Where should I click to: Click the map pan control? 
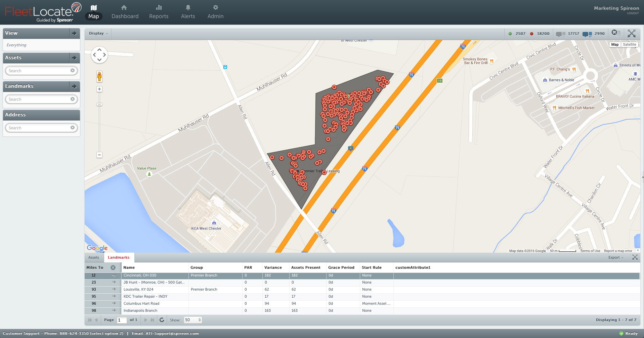click(99, 55)
